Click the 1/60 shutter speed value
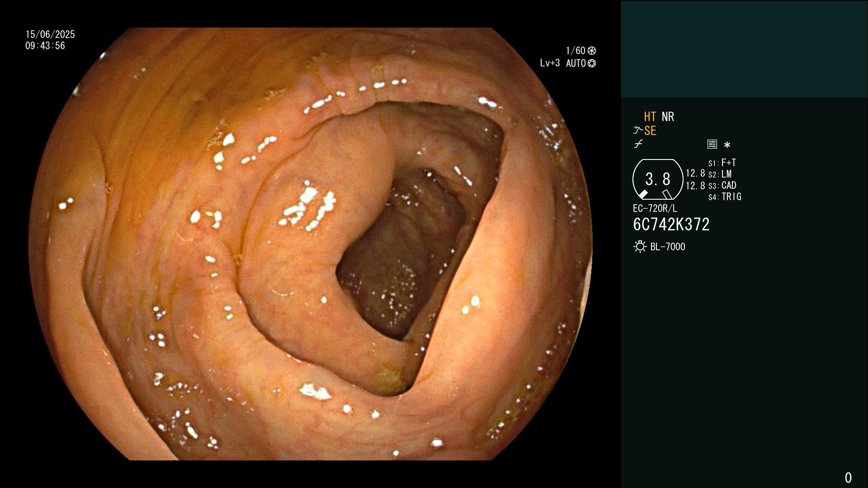 click(576, 51)
